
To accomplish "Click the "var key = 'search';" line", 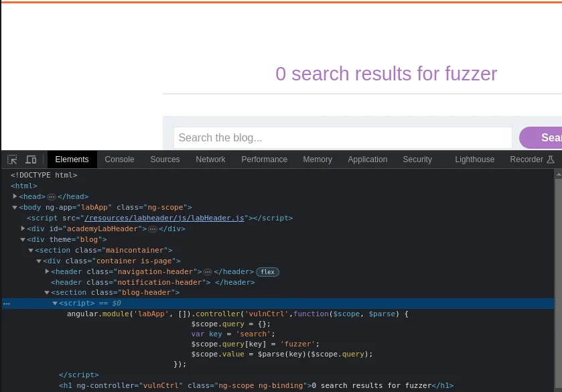I will point(233,334).
